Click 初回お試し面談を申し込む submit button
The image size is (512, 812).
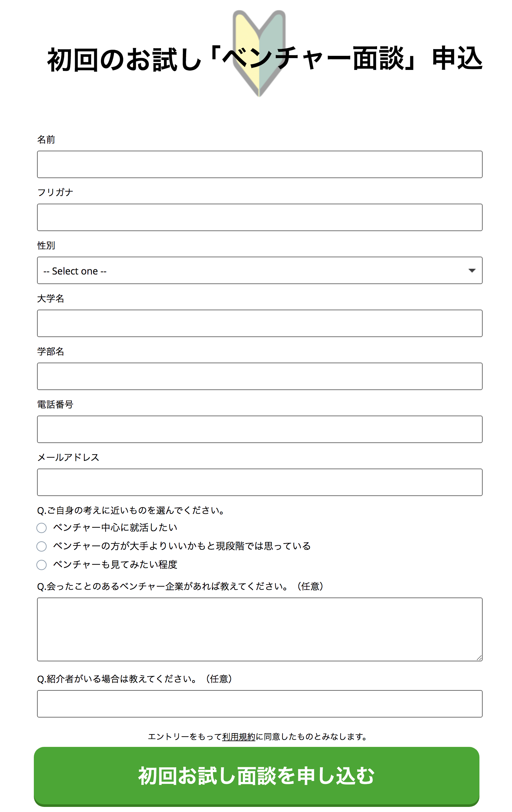256,776
